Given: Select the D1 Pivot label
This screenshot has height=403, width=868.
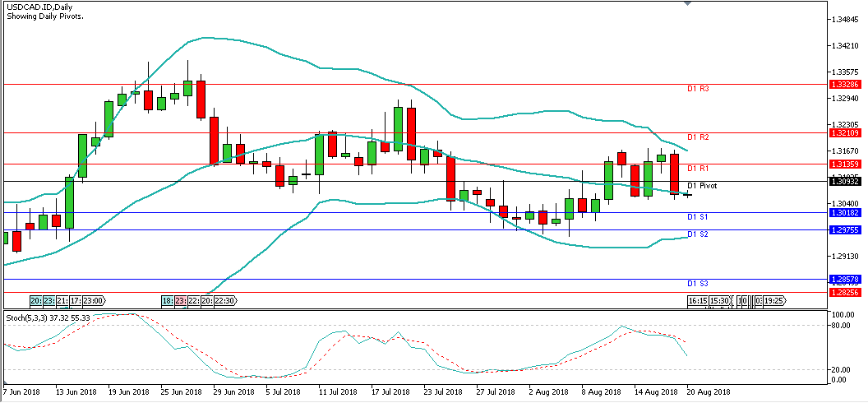Looking at the screenshot, I should click(702, 185).
